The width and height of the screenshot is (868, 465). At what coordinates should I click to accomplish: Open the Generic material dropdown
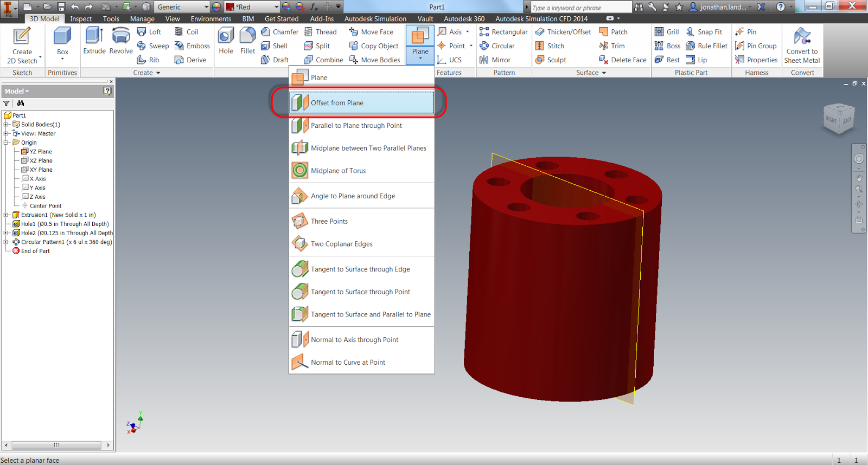(206, 7)
